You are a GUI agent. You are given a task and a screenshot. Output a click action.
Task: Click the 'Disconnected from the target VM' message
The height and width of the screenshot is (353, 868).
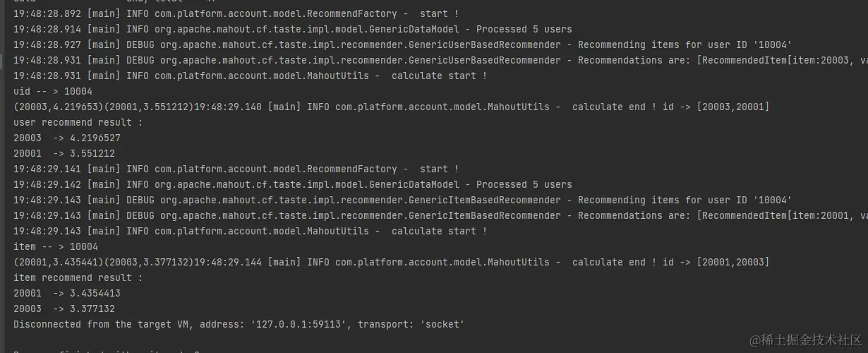click(x=239, y=325)
